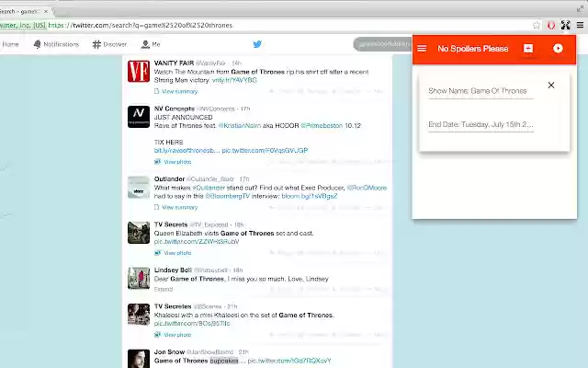Click the browser address bar URL
The image size is (588, 368).
[x=141, y=25]
